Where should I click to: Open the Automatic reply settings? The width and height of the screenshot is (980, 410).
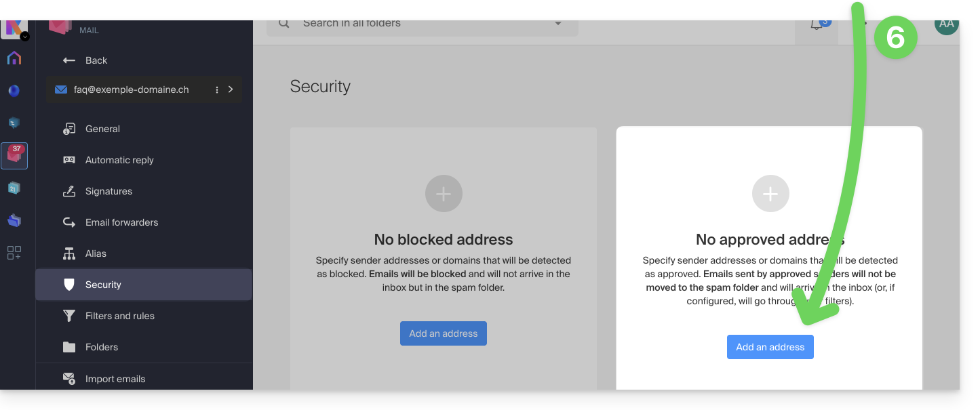pyautogui.click(x=119, y=160)
